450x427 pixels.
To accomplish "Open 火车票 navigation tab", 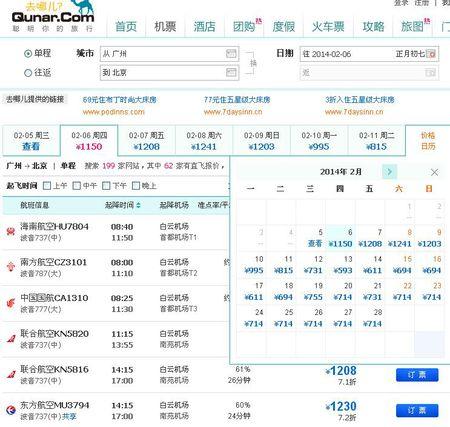I will 328,26.
